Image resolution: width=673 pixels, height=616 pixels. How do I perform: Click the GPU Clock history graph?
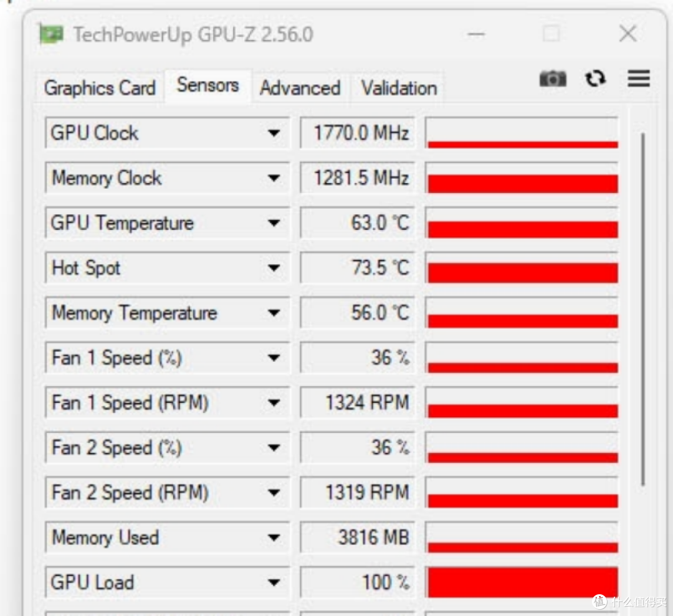click(522, 133)
